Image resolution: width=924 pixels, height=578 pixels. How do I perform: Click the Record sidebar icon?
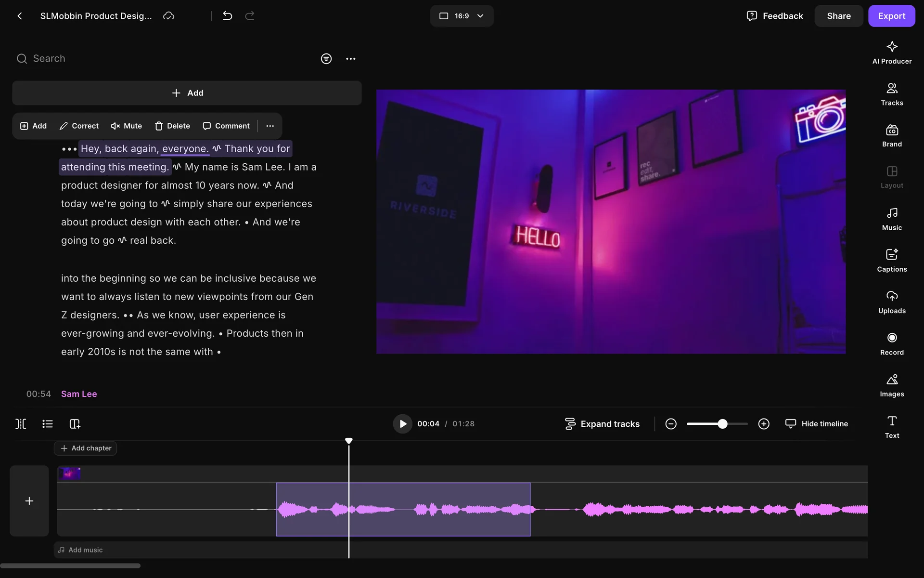891,343
